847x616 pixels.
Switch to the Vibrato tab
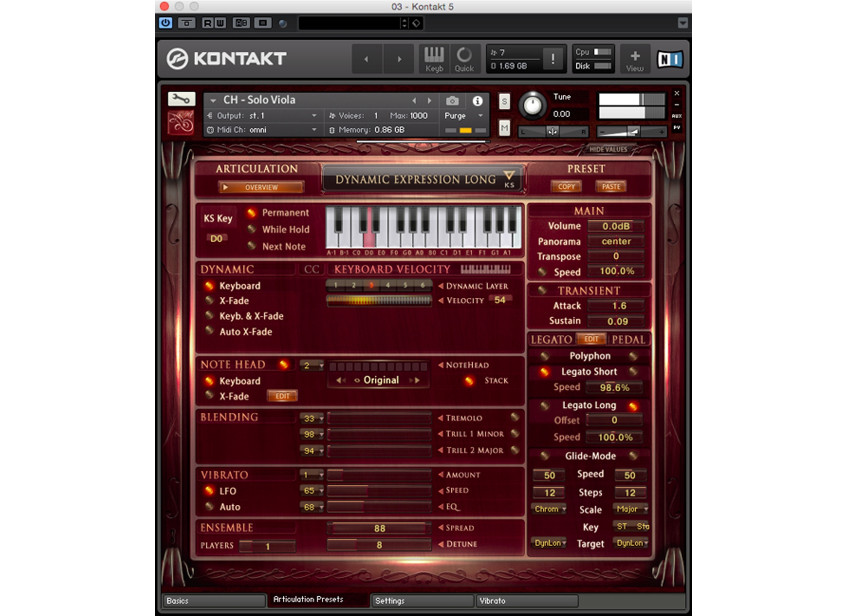point(527,601)
